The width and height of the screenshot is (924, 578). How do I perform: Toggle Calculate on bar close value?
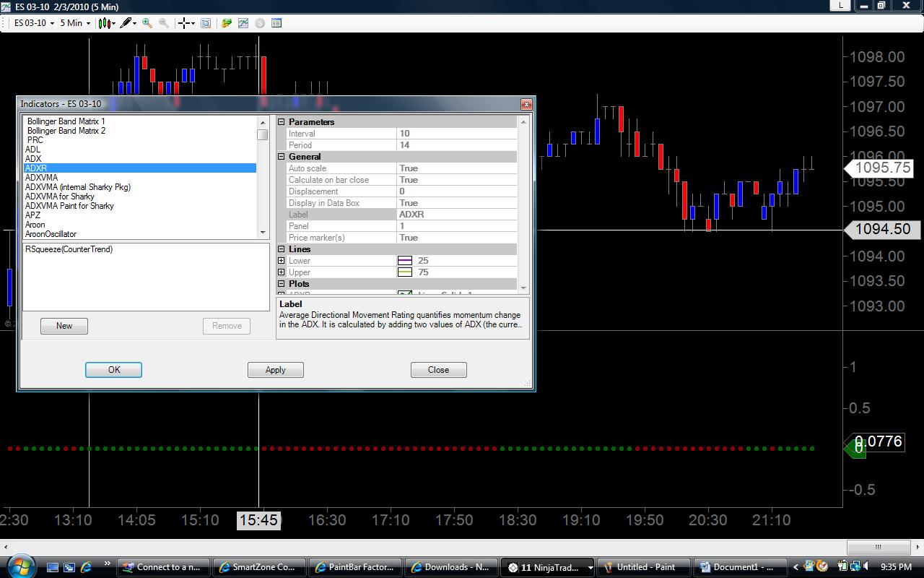pyautogui.click(x=457, y=180)
